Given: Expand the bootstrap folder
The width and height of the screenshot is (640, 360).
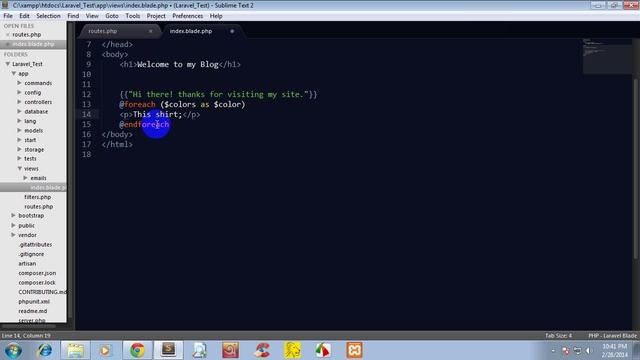Looking at the screenshot, I should [13, 215].
